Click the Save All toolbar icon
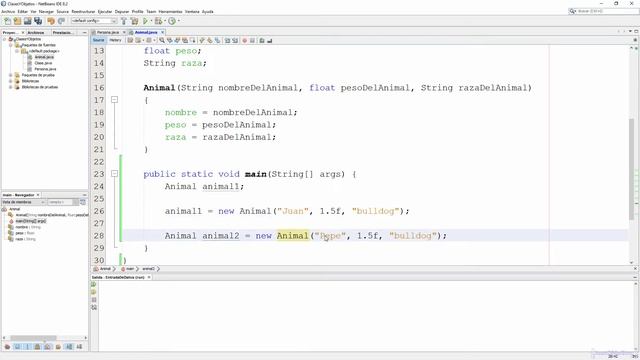 pyautogui.click(x=38, y=21)
